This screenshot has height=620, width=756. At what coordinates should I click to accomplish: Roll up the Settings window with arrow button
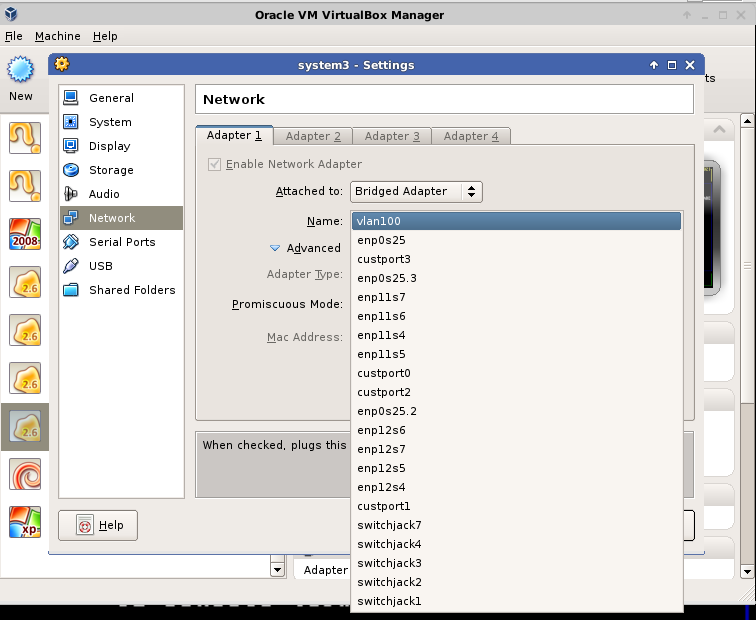point(654,65)
